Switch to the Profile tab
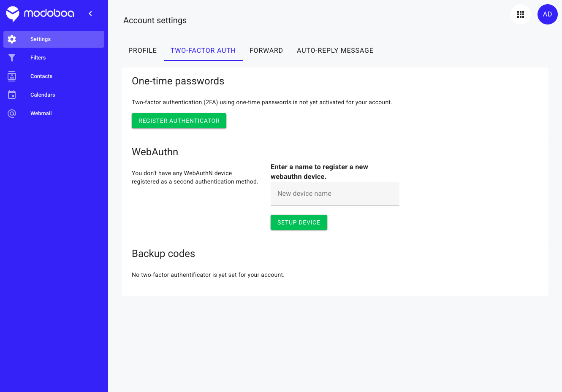Image resolution: width=562 pixels, height=392 pixels. [143, 51]
